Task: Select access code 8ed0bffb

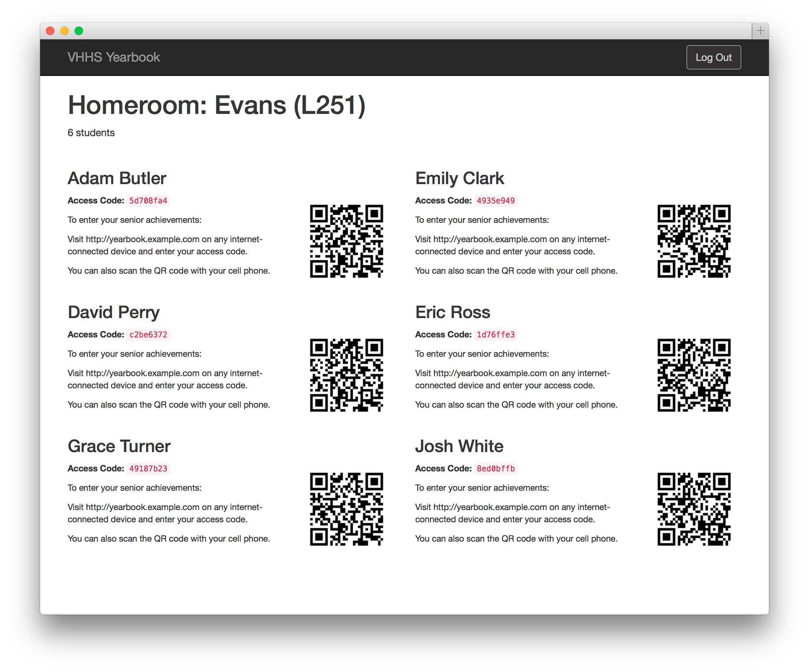Action: point(496,469)
